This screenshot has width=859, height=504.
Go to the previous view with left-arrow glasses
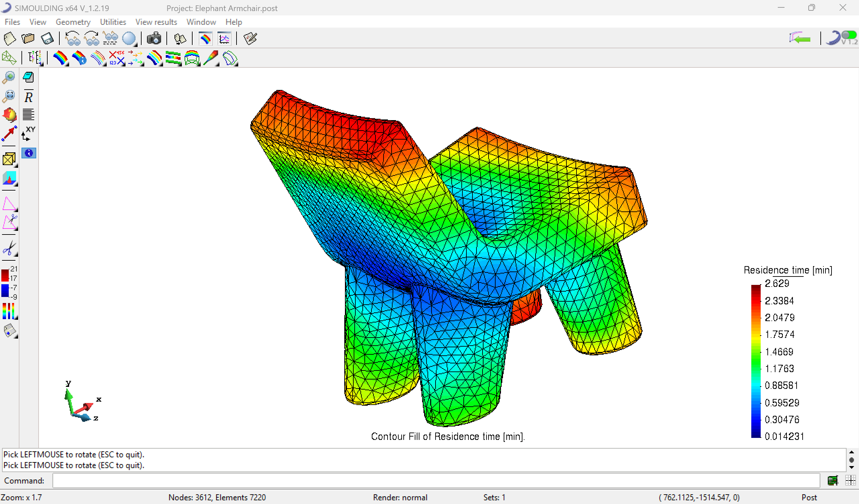72,39
